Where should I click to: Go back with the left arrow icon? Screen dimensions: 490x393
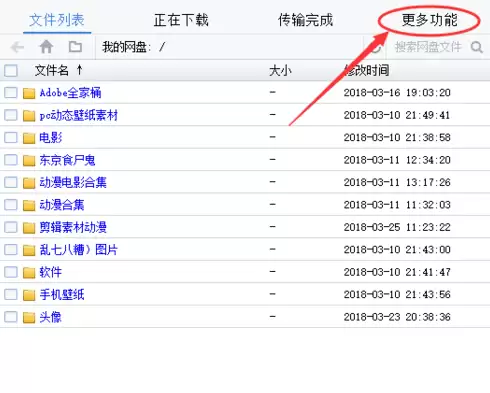17,47
